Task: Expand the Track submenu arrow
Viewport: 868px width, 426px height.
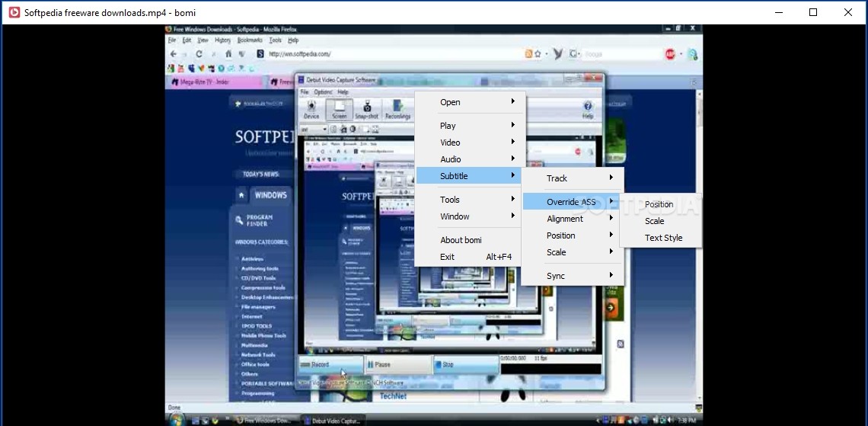Action: pyautogui.click(x=611, y=178)
